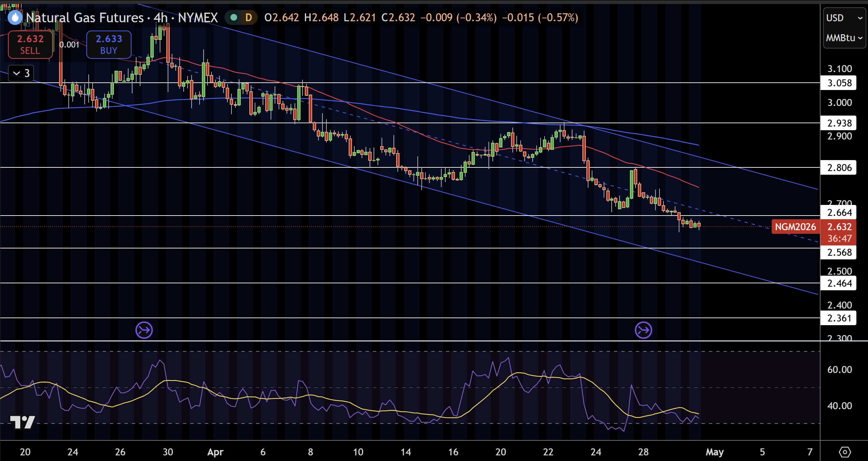Click the Natural Gas flame symbol logo
The height and width of the screenshot is (461, 868).
15,18
